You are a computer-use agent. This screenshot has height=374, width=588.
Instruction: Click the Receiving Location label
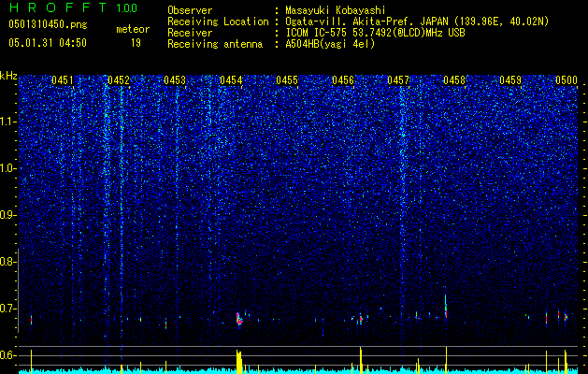coord(218,22)
